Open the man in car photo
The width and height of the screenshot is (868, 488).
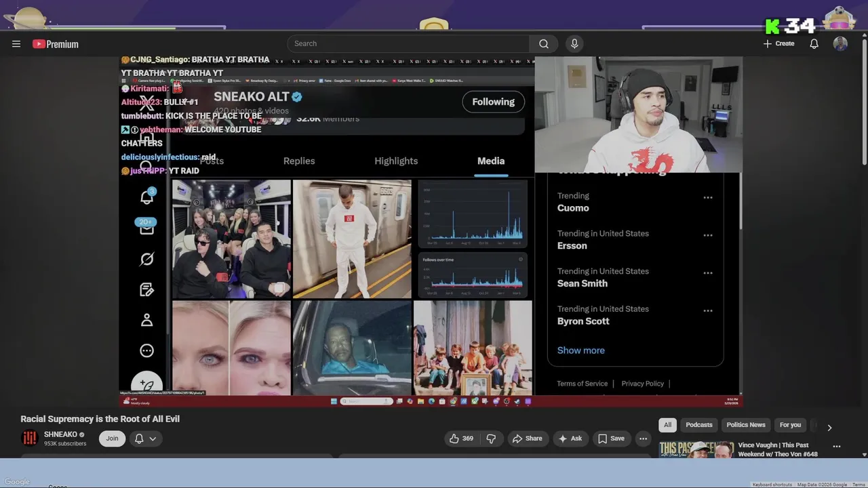point(352,348)
